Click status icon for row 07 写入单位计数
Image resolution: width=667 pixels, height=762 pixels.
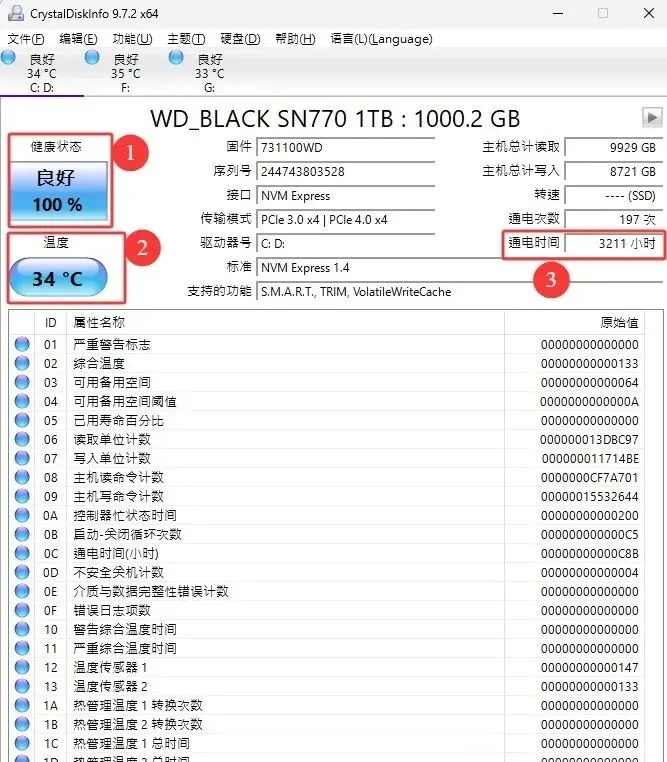[22, 458]
